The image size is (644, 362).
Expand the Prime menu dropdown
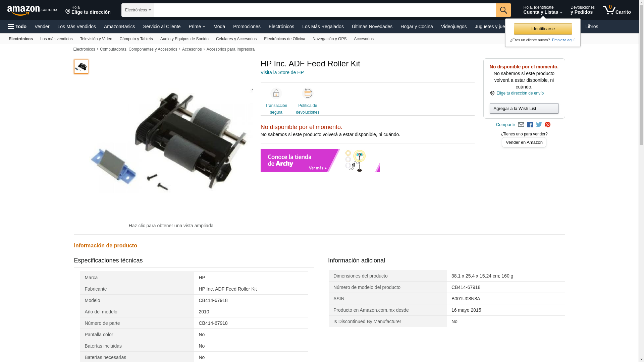click(x=197, y=26)
